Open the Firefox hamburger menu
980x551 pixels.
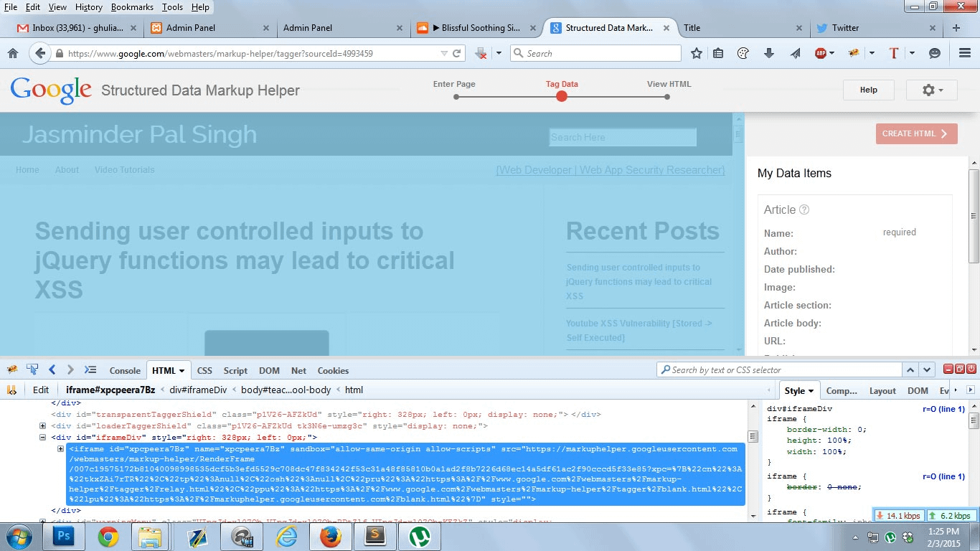[x=965, y=53]
